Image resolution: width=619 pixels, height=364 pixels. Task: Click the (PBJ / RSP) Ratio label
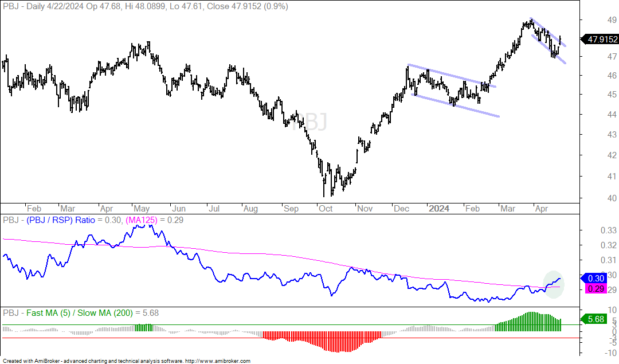click(61, 220)
